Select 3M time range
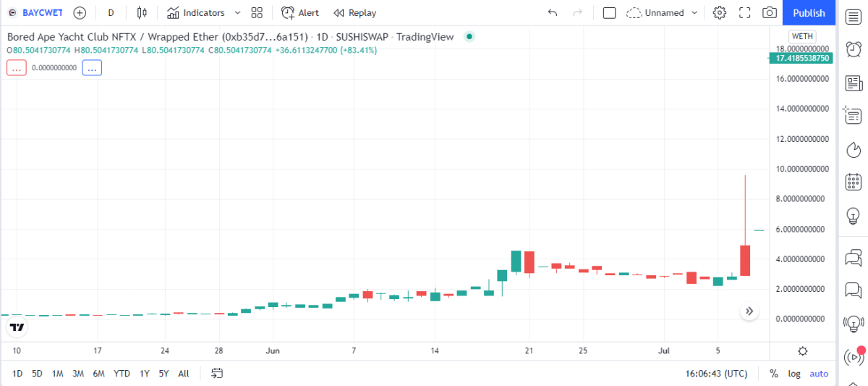 [78, 374]
